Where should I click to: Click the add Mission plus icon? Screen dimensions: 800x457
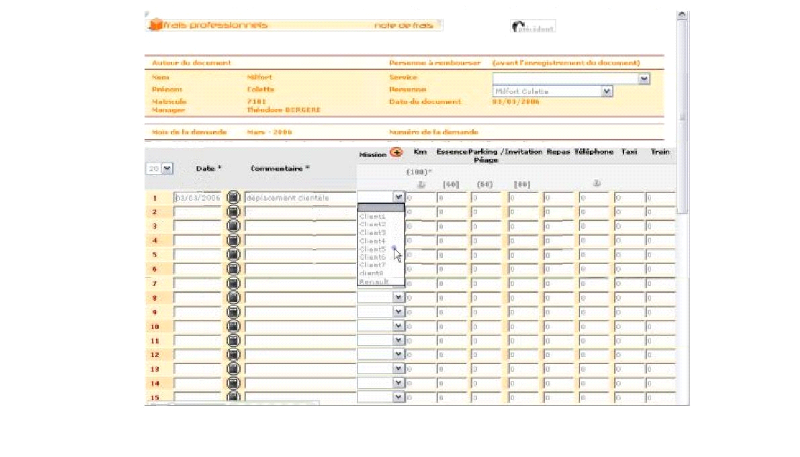396,153
